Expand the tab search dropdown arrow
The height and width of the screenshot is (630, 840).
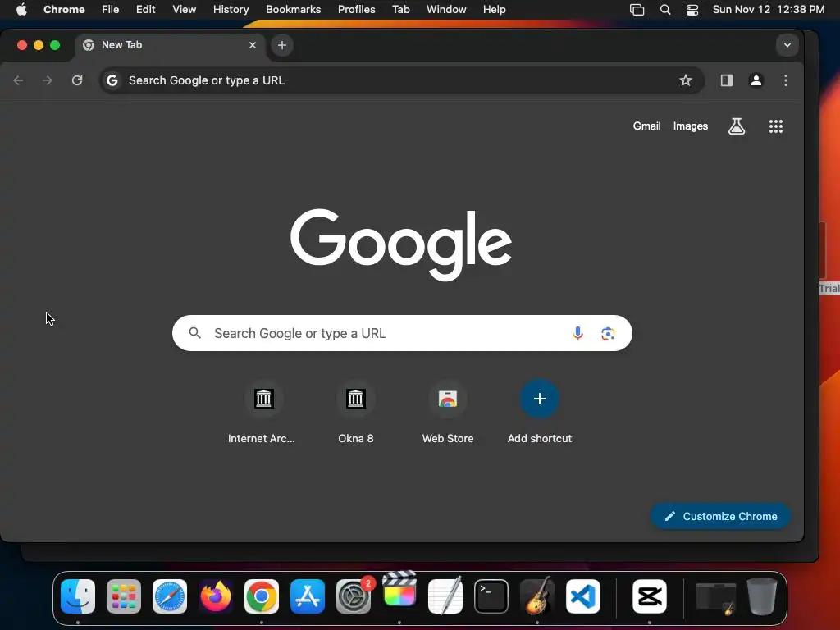pos(787,46)
